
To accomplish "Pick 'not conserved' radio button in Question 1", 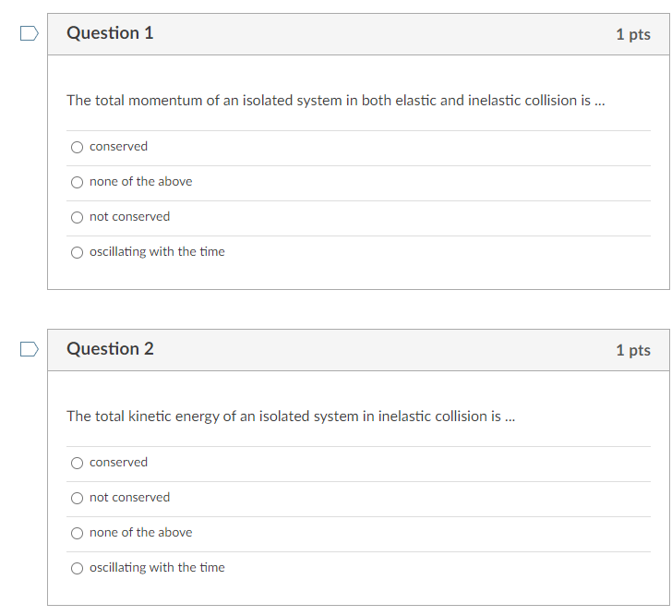I will 78,217.
